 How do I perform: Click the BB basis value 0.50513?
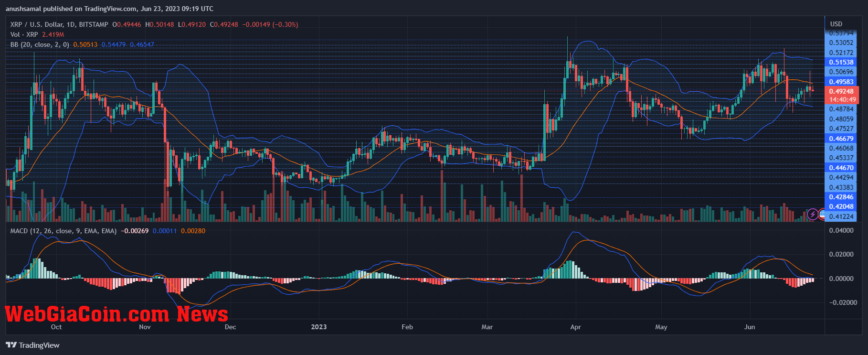(x=85, y=44)
